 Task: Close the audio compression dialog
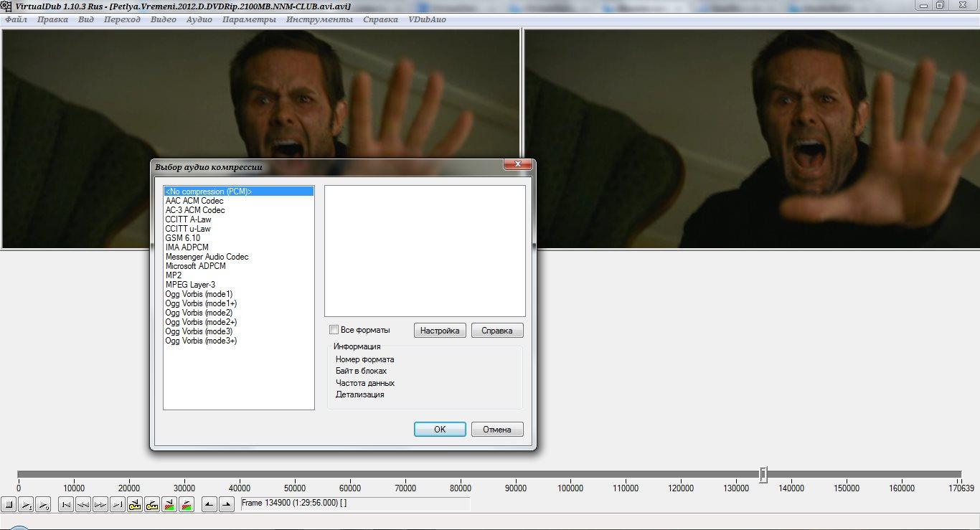(517, 165)
